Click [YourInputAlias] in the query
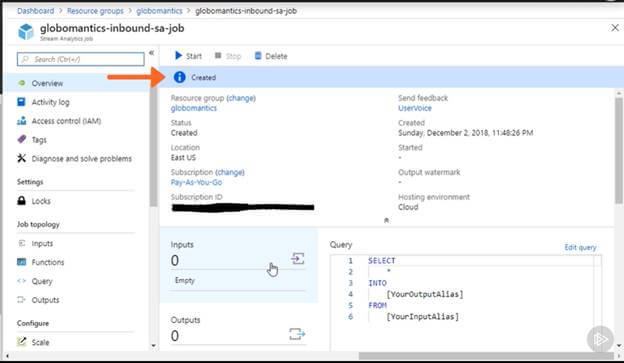The height and width of the screenshot is (363, 624). pyautogui.click(x=422, y=316)
